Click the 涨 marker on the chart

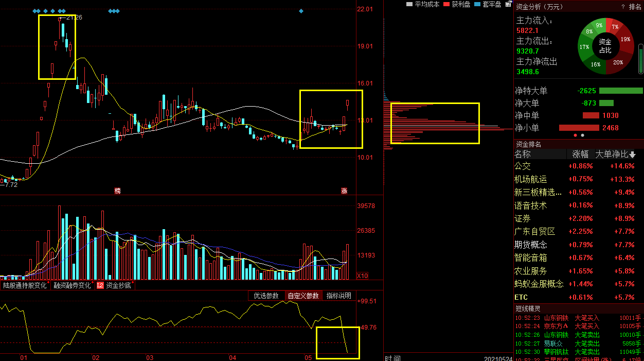(344, 191)
